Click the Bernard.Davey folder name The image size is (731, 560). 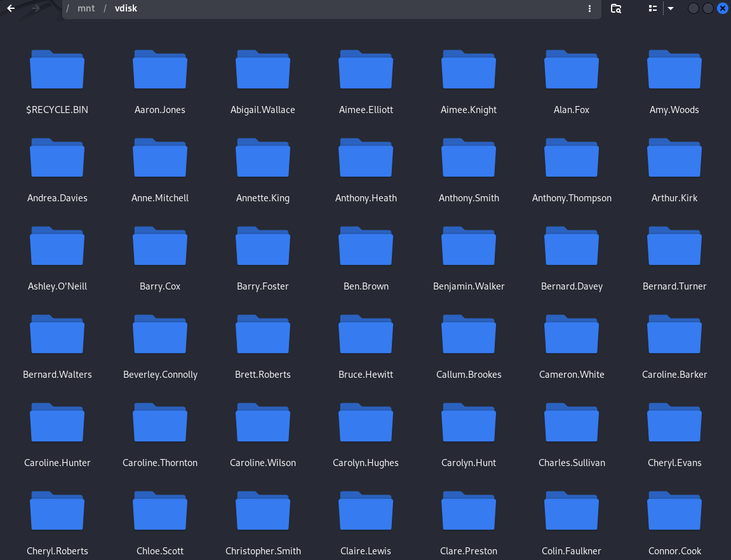point(572,286)
